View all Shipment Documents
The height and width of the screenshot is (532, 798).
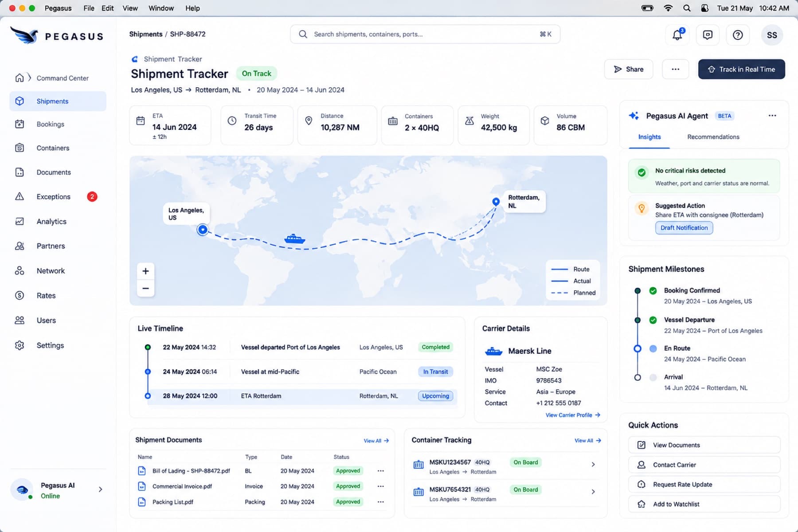click(x=376, y=441)
